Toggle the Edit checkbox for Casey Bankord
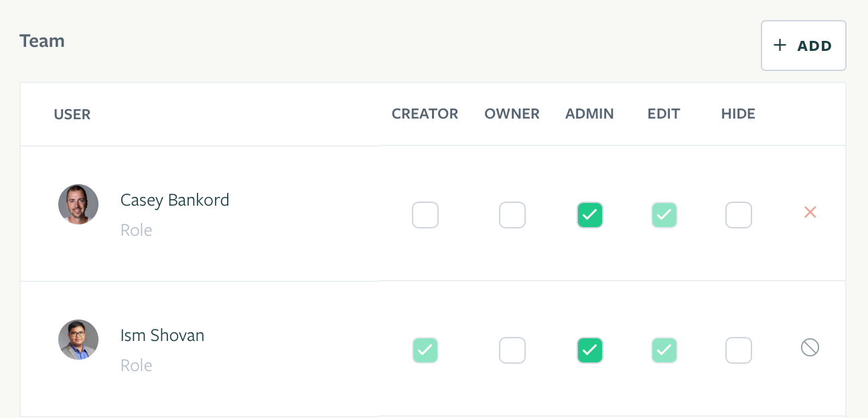 (664, 215)
